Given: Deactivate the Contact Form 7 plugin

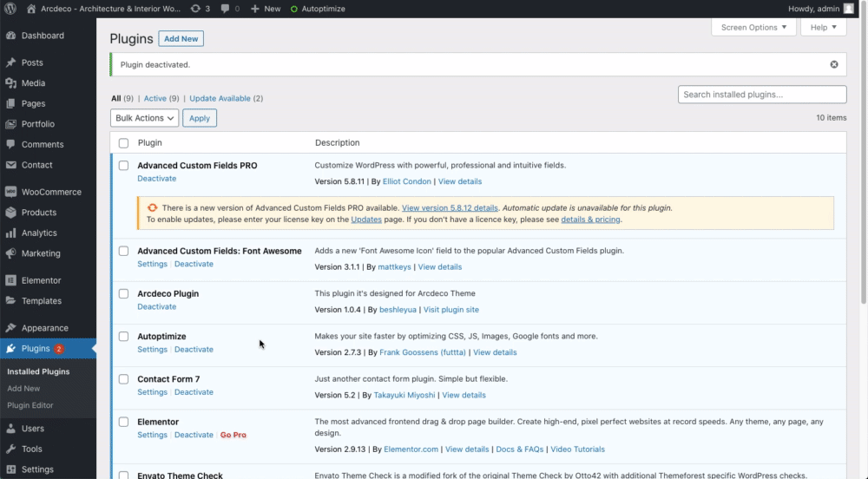Looking at the screenshot, I should (194, 392).
